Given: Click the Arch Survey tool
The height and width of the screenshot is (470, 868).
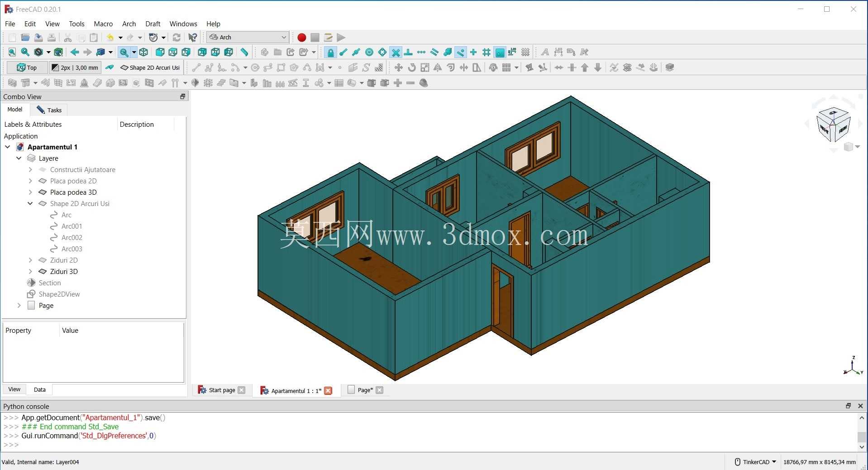Looking at the screenshot, I should coord(424,83).
